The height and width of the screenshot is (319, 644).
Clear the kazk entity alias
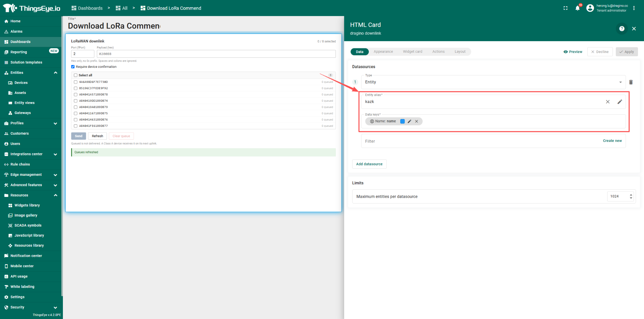[x=608, y=102]
